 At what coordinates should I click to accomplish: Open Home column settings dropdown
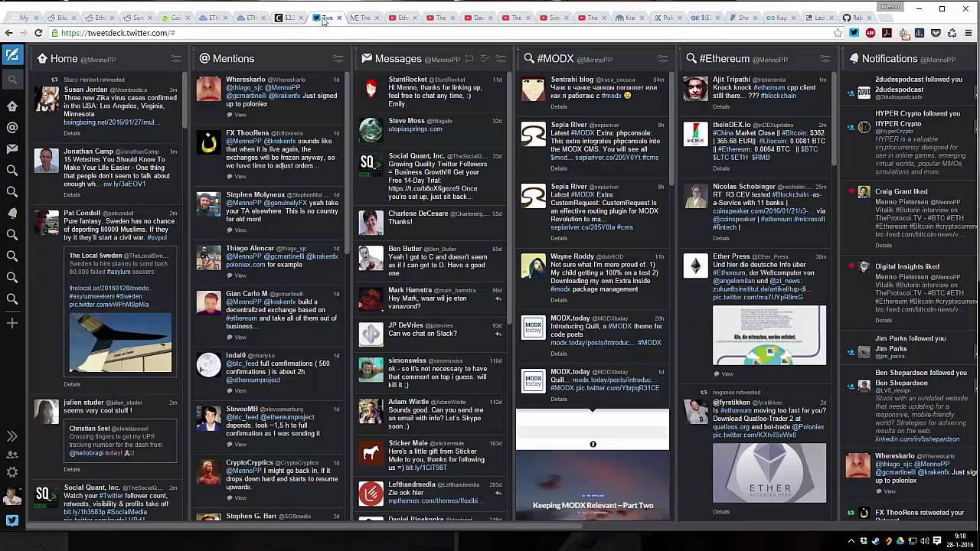(176, 59)
